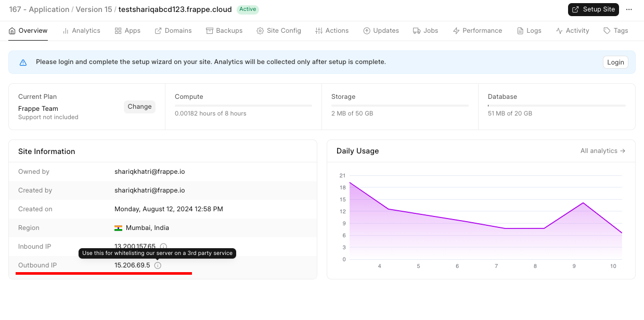
Task: Click the Setup Site button
Action: 594,9
